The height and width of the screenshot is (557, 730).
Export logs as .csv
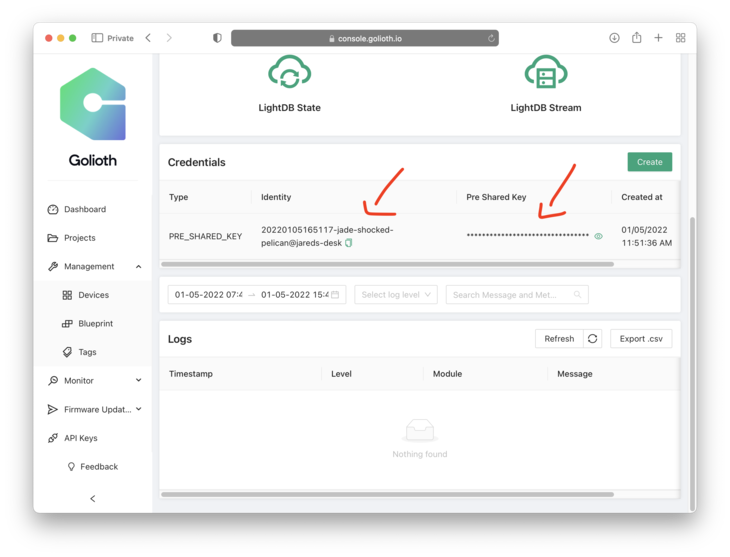pyautogui.click(x=641, y=339)
